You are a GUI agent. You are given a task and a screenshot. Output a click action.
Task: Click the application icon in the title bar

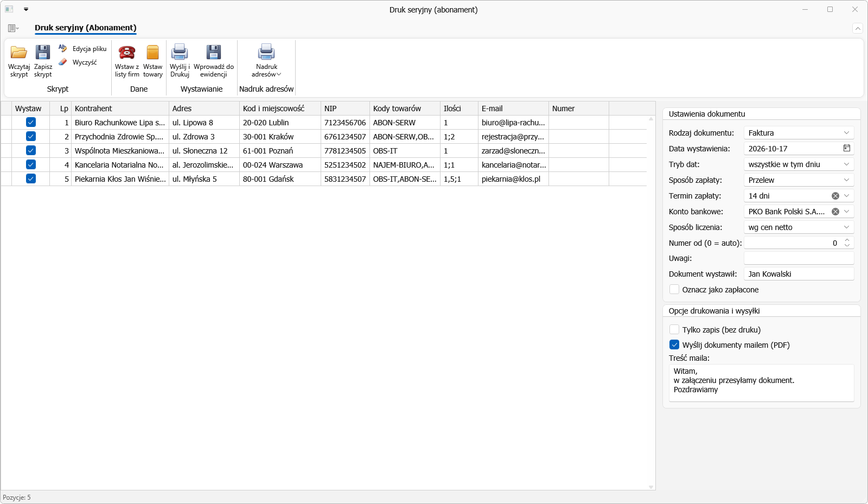[9, 9]
